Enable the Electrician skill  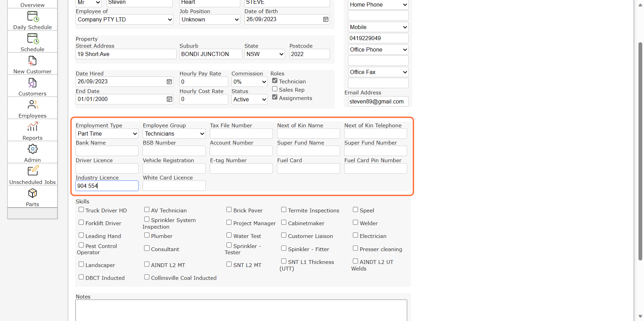pos(355,235)
